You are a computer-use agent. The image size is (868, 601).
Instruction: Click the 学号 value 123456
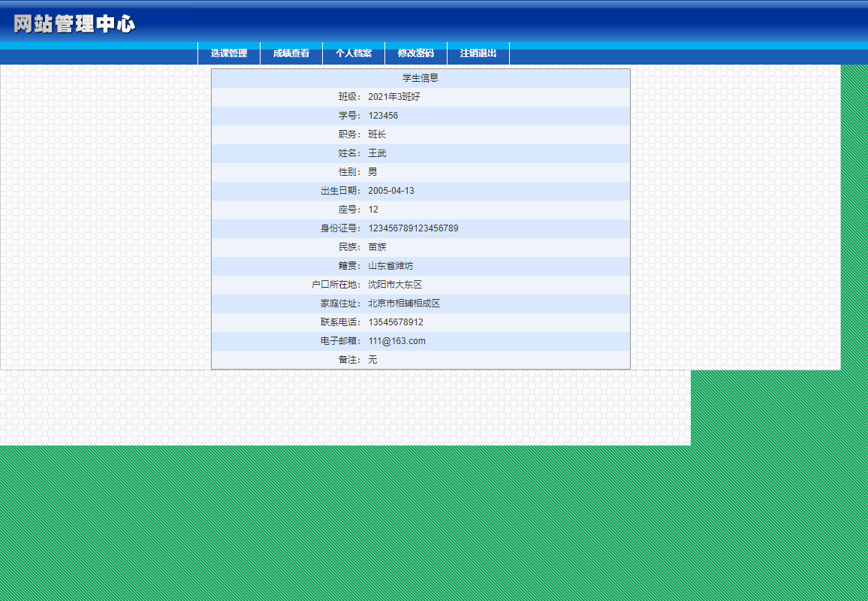tap(382, 116)
